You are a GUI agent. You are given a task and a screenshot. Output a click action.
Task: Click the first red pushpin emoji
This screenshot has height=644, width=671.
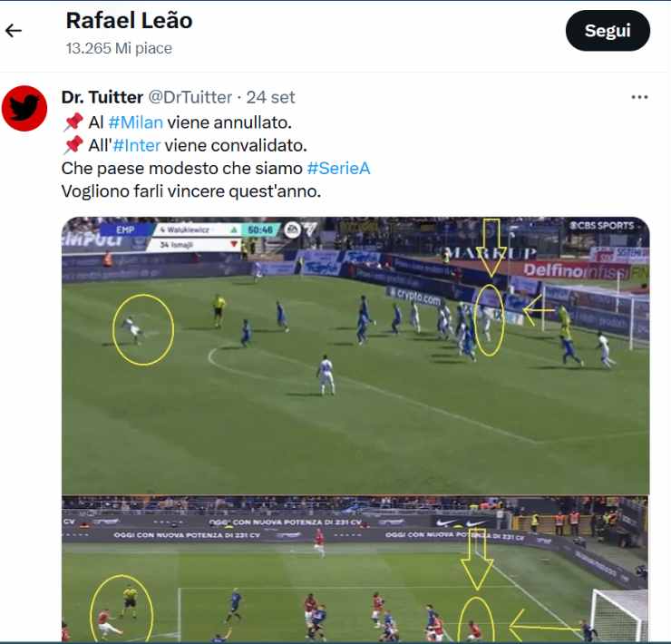(73, 122)
